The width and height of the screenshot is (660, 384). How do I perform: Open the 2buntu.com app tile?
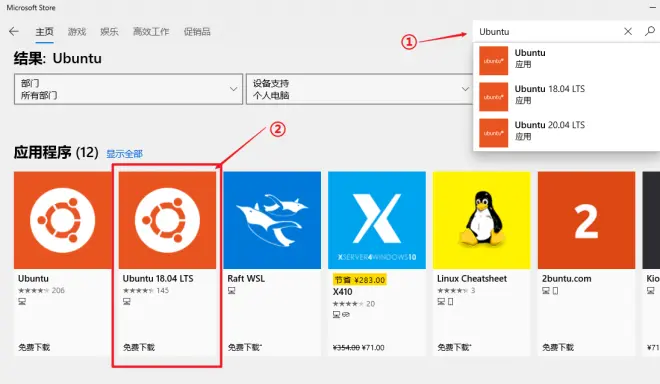coord(586,220)
